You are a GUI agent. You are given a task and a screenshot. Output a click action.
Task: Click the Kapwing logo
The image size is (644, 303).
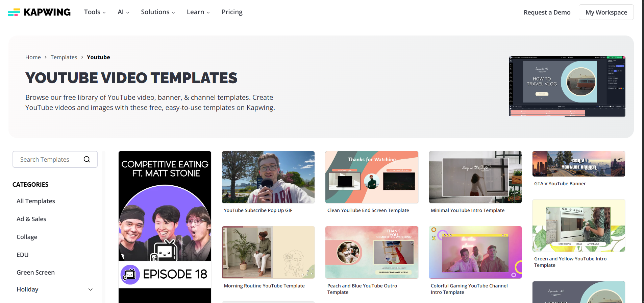coord(39,12)
